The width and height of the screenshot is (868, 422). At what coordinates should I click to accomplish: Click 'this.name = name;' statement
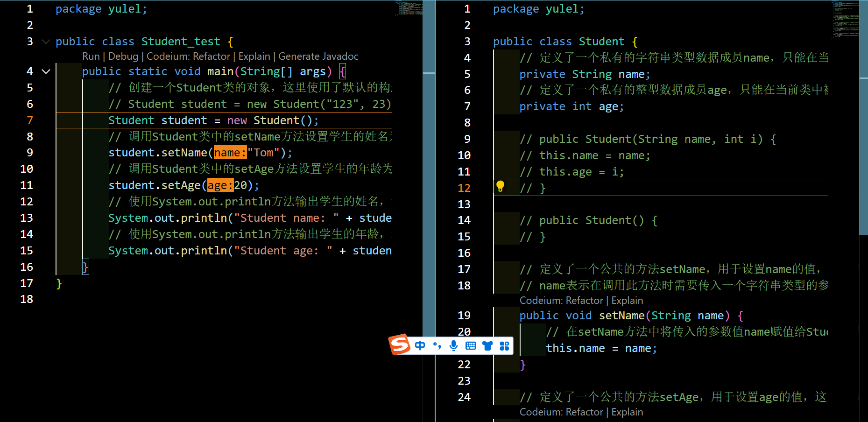tap(601, 348)
